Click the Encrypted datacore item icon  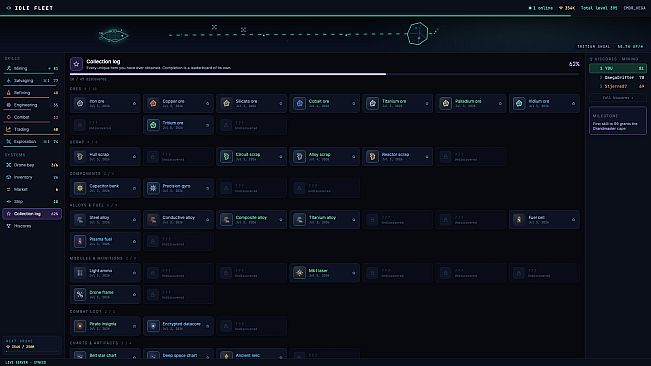(153, 326)
